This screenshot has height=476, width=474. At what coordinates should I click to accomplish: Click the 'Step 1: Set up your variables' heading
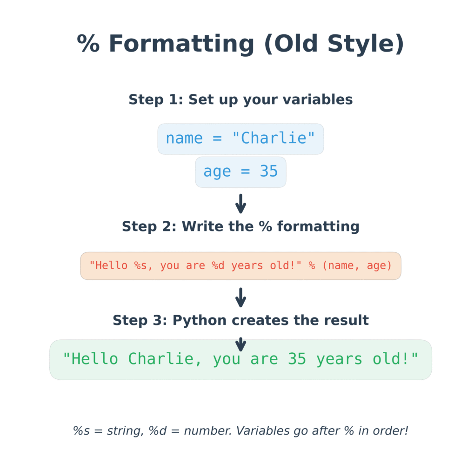240,100
